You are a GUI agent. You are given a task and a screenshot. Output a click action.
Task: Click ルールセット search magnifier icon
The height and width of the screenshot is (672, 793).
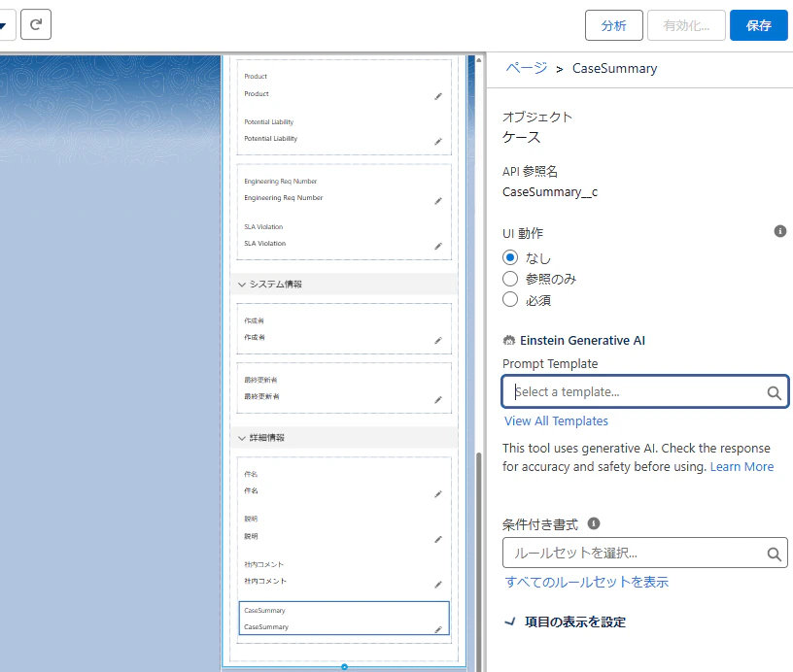point(774,554)
